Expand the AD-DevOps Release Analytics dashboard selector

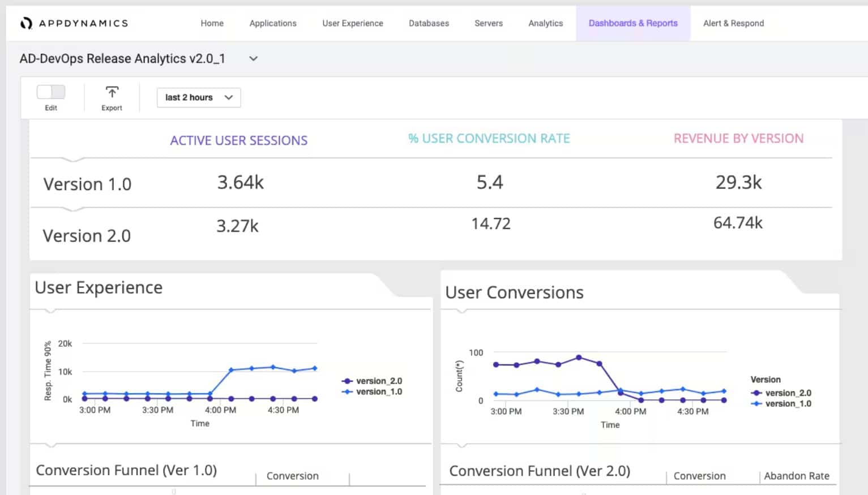tap(253, 58)
